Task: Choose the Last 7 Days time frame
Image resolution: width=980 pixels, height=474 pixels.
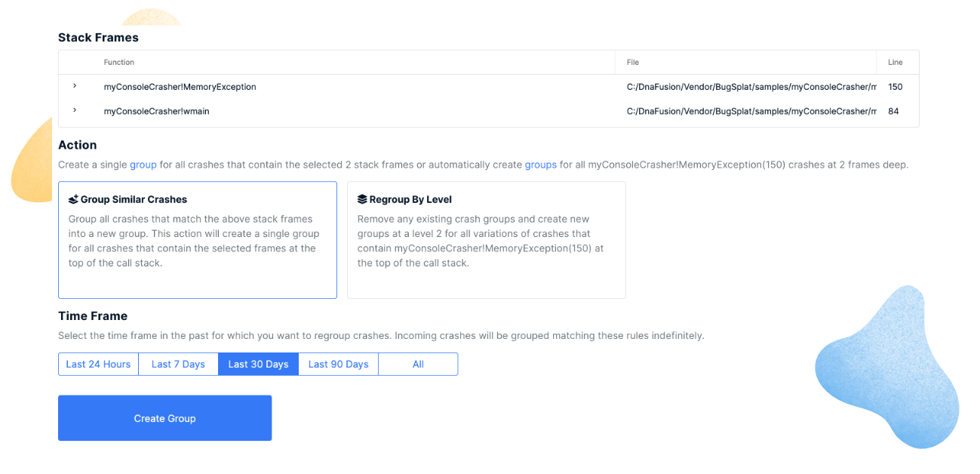Action: click(x=178, y=364)
